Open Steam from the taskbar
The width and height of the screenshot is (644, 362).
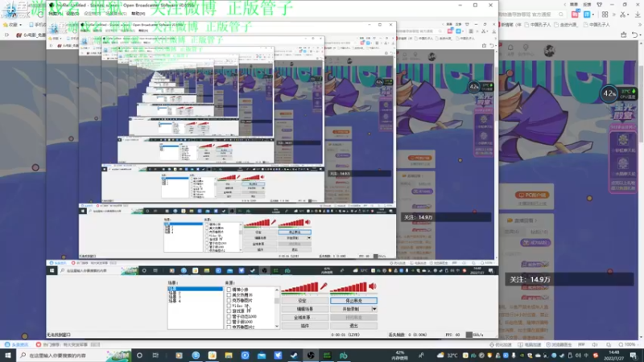pyautogui.click(x=294, y=355)
